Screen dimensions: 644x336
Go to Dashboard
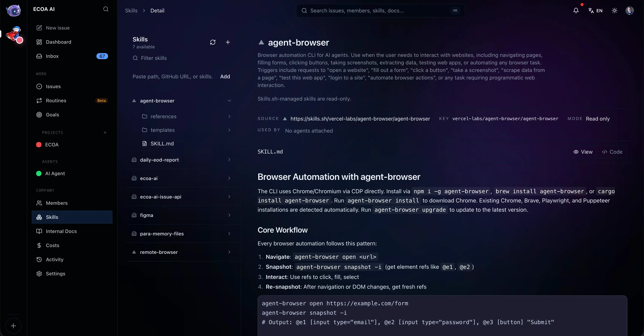point(72,42)
